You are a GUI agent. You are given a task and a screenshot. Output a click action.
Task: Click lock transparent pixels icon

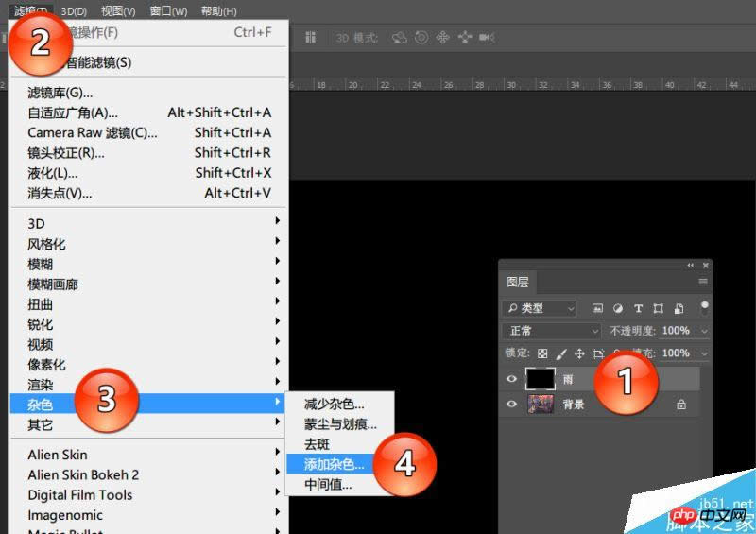(x=542, y=353)
